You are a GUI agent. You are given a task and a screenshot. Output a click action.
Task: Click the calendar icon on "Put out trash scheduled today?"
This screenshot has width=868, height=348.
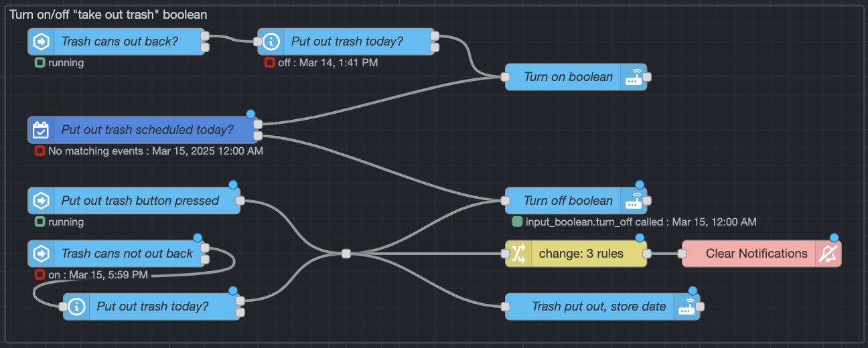[x=41, y=130]
